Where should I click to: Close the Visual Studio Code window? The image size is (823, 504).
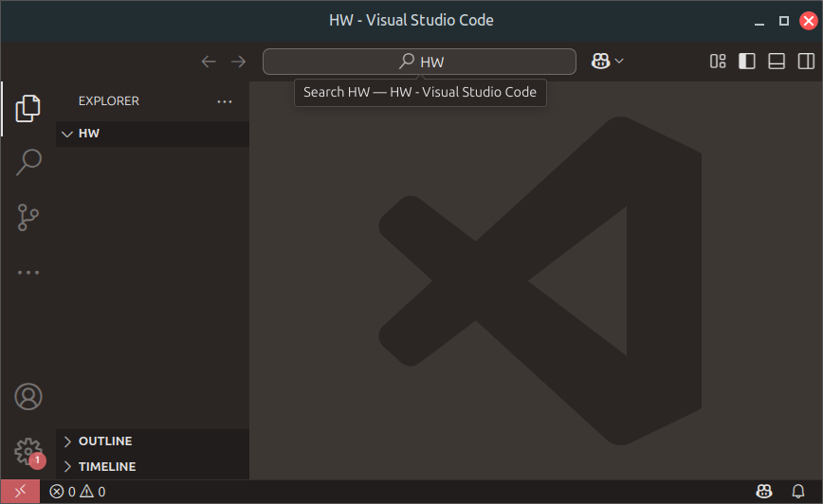[808, 21]
